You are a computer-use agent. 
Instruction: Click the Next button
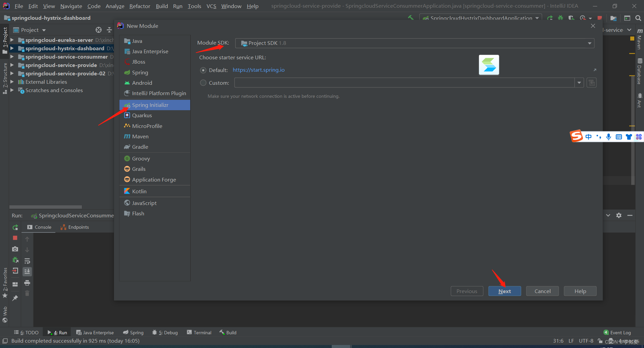[504, 291]
